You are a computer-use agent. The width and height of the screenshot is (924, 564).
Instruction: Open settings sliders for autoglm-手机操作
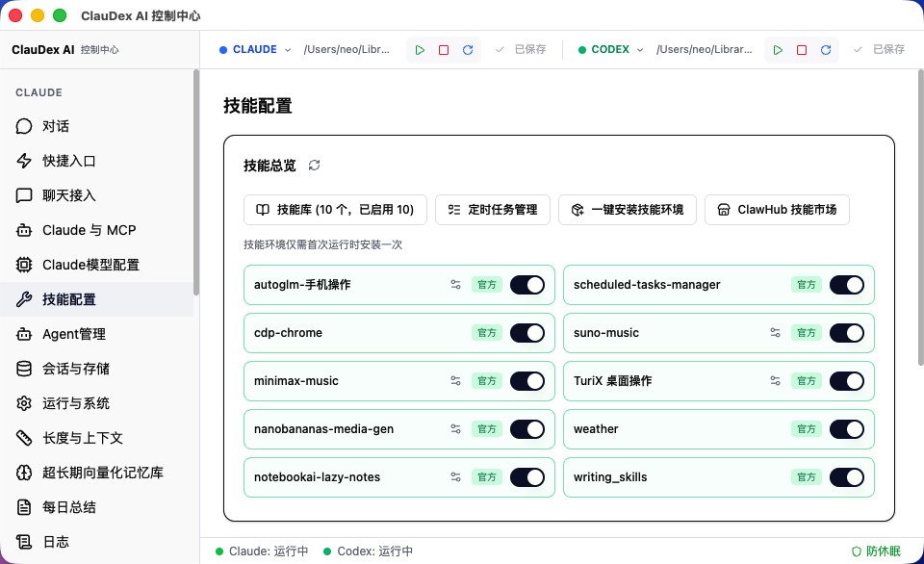click(455, 285)
